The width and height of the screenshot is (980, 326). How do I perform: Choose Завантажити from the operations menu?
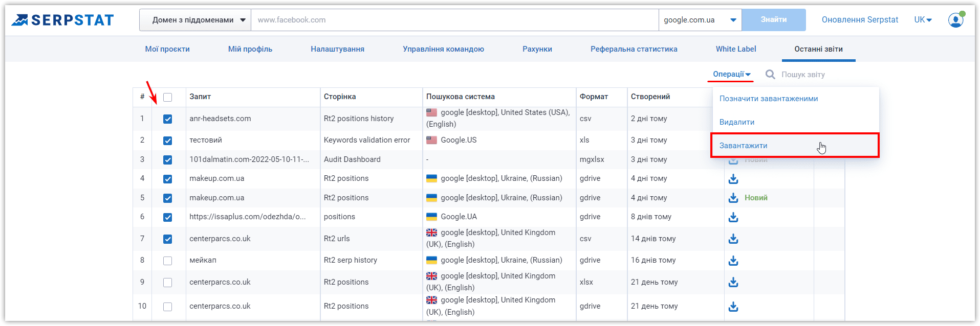(x=795, y=146)
